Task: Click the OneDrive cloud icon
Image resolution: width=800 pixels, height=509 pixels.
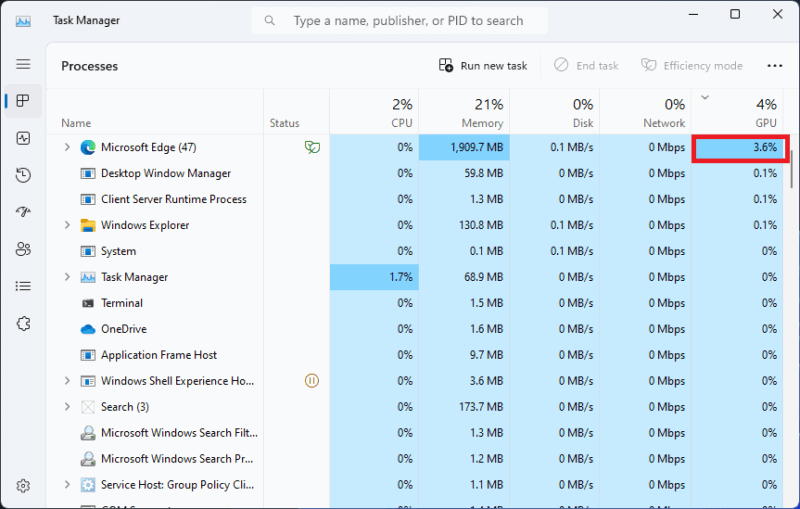Action: point(88,329)
